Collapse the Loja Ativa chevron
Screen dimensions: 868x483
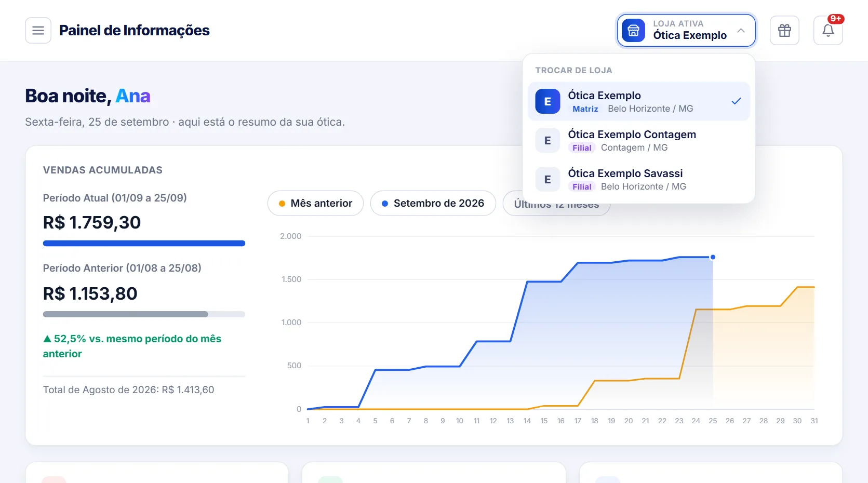741,31
